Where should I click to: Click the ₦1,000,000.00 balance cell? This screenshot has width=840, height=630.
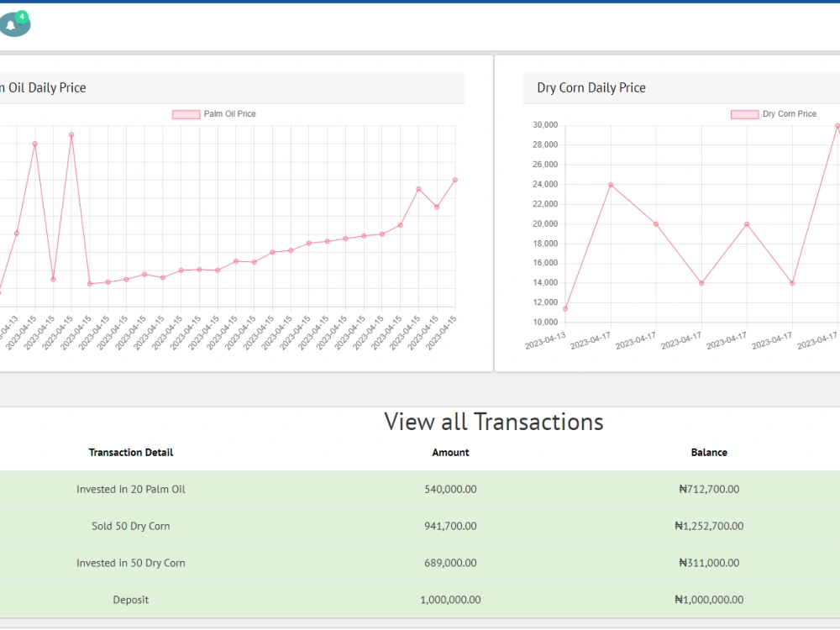coord(709,600)
